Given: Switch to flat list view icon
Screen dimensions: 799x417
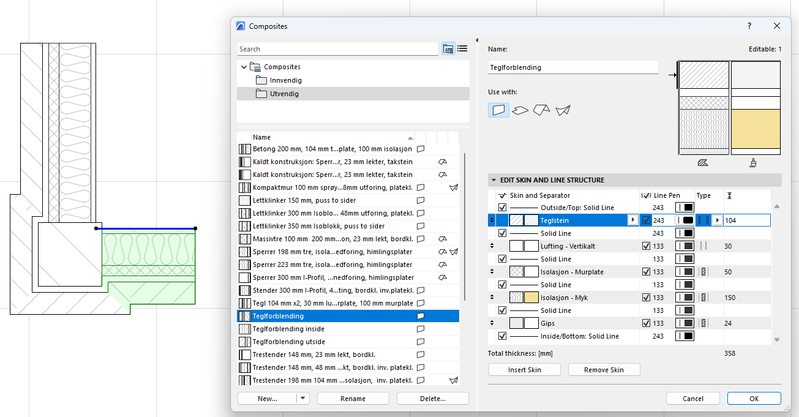Looking at the screenshot, I should (462, 49).
